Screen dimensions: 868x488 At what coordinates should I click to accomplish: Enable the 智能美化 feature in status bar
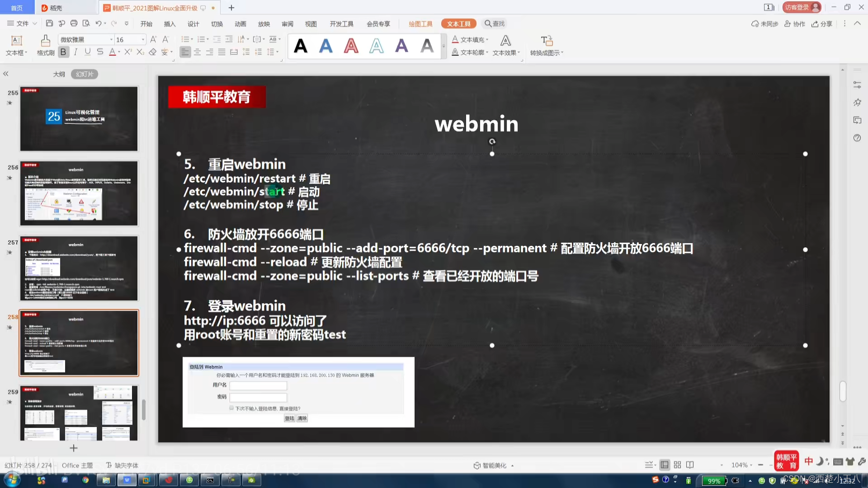pyautogui.click(x=494, y=465)
